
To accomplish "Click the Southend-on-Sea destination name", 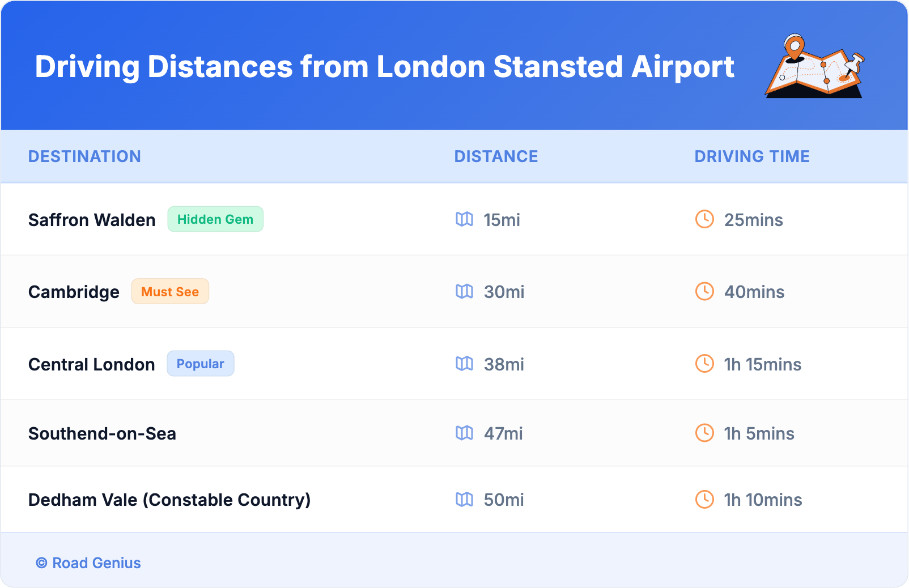I will pyautogui.click(x=102, y=433).
